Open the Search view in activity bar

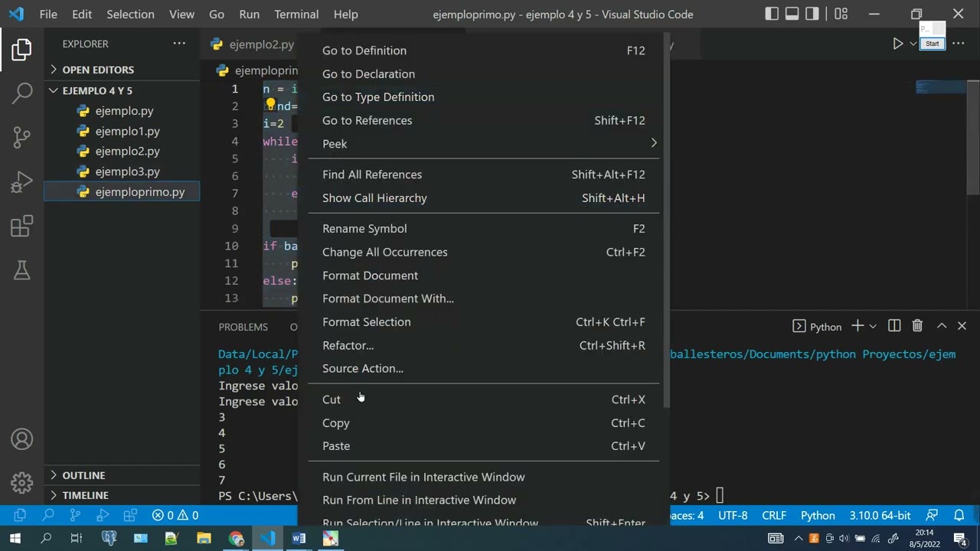[x=21, y=93]
